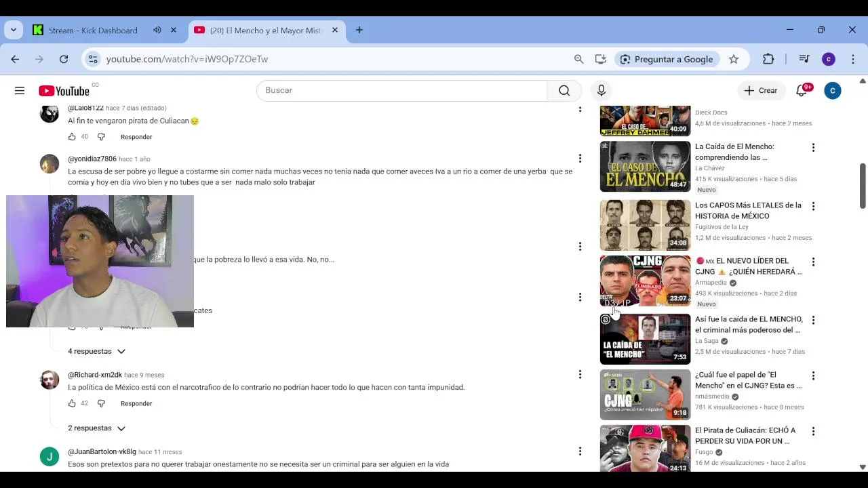Open the tab search dropdown
Image resolution: width=868 pixels, height=488 pixels.
click(x=13, y=30)
